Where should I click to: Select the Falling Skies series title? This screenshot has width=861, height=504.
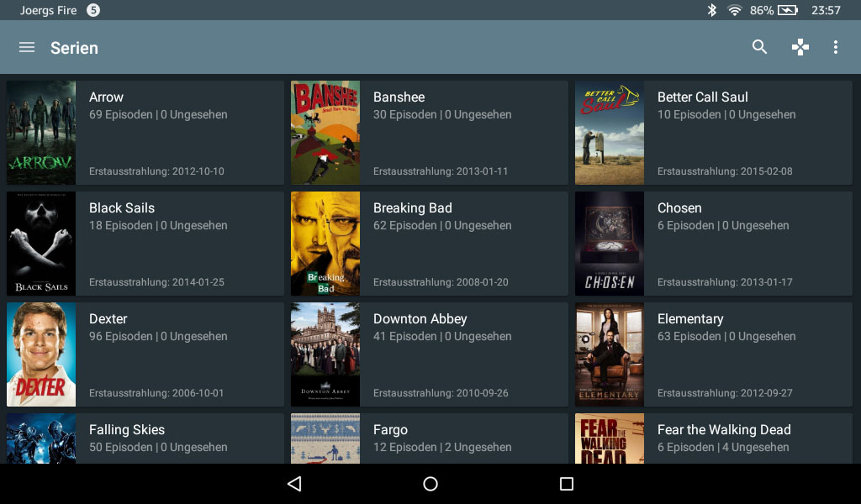pos(127,429)
